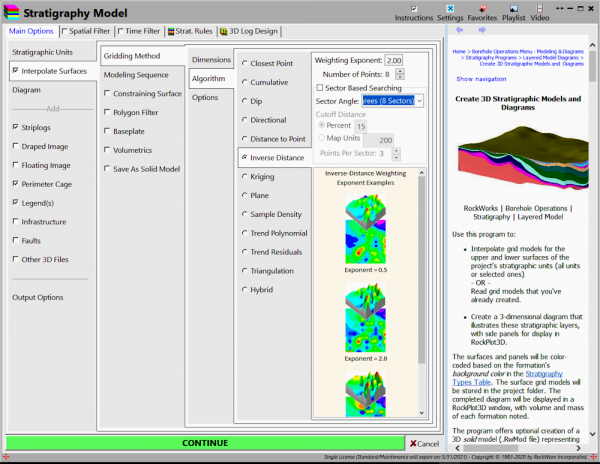The width and height of the screenshot is (600, 464).
Task: Select Closest Point algorithm
Action: click(x=245, y=63)
